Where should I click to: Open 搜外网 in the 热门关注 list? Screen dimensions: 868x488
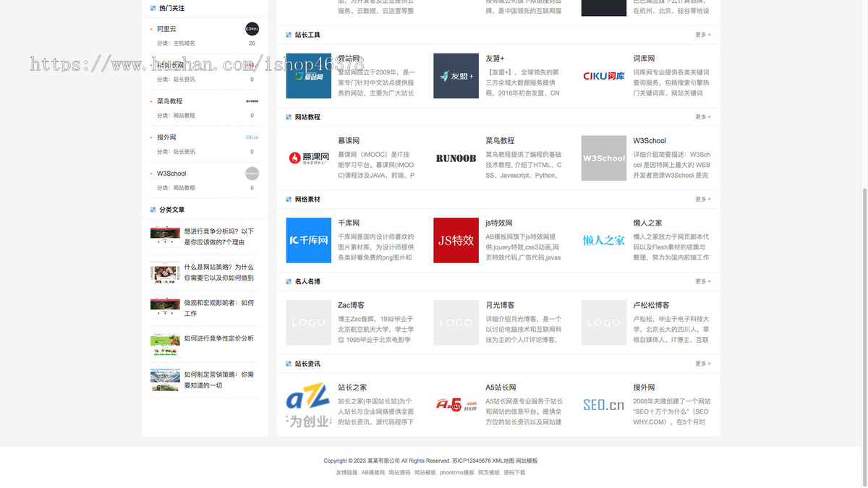pyautogui.click(x=166, y=137)
